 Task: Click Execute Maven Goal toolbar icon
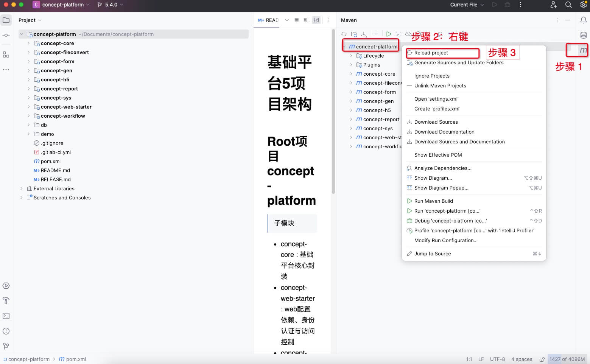399,34
